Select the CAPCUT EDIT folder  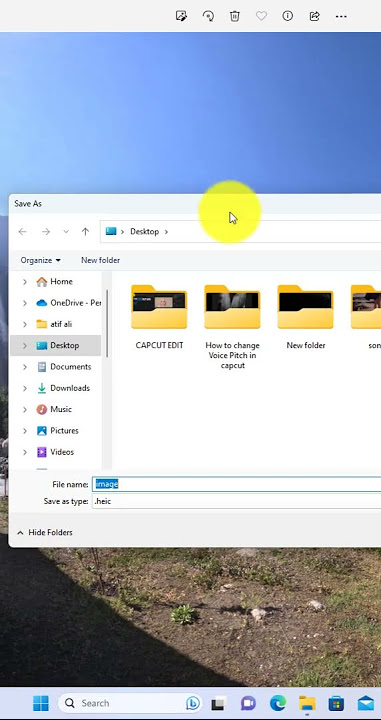[x=159, y=317]
